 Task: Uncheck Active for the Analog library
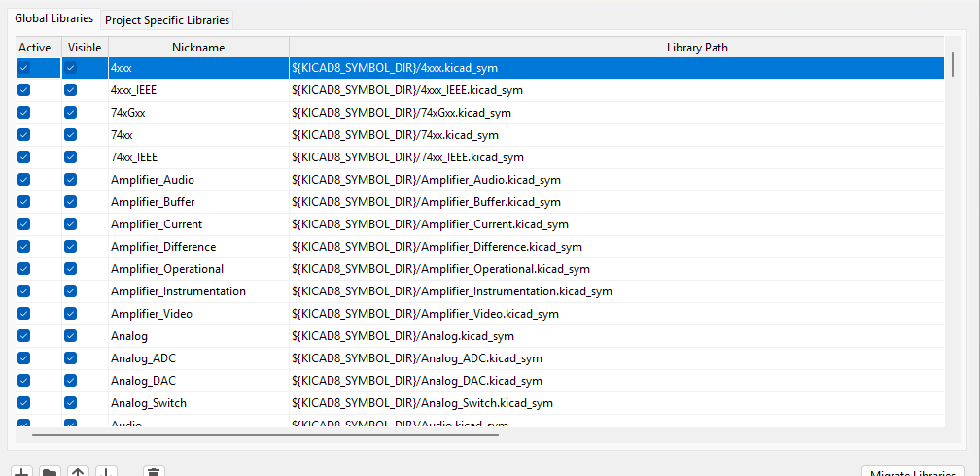tap(23, 336)
